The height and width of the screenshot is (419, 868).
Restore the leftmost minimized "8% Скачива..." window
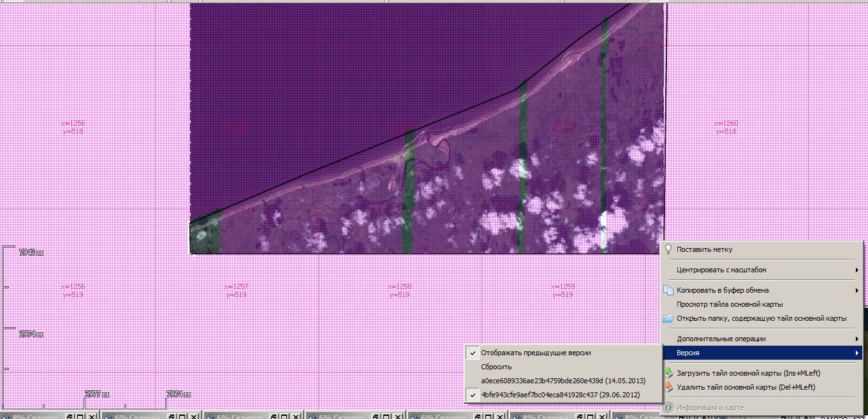(x=70, y=416)
